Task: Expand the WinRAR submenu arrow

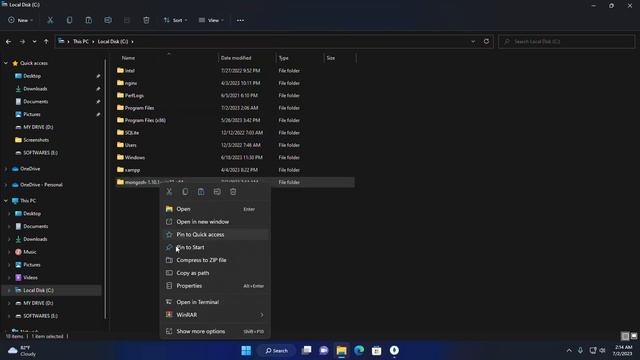Action: click(x=262, y=315)
